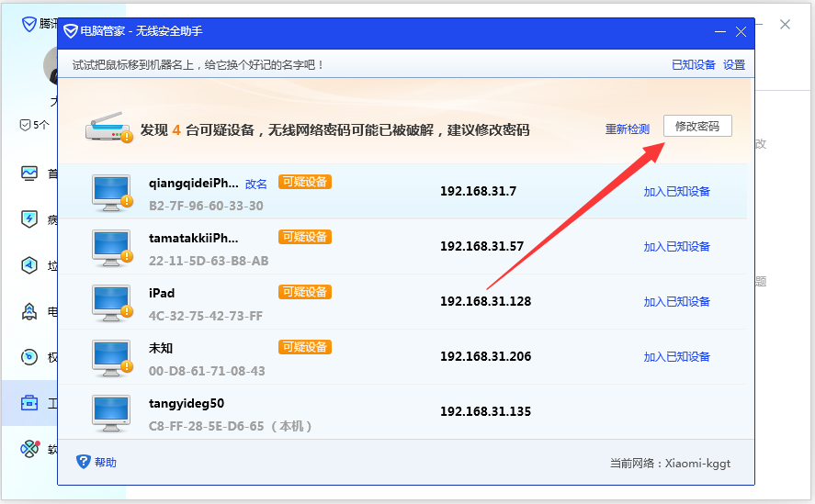Click the 修改密码 button

[697, 127]
